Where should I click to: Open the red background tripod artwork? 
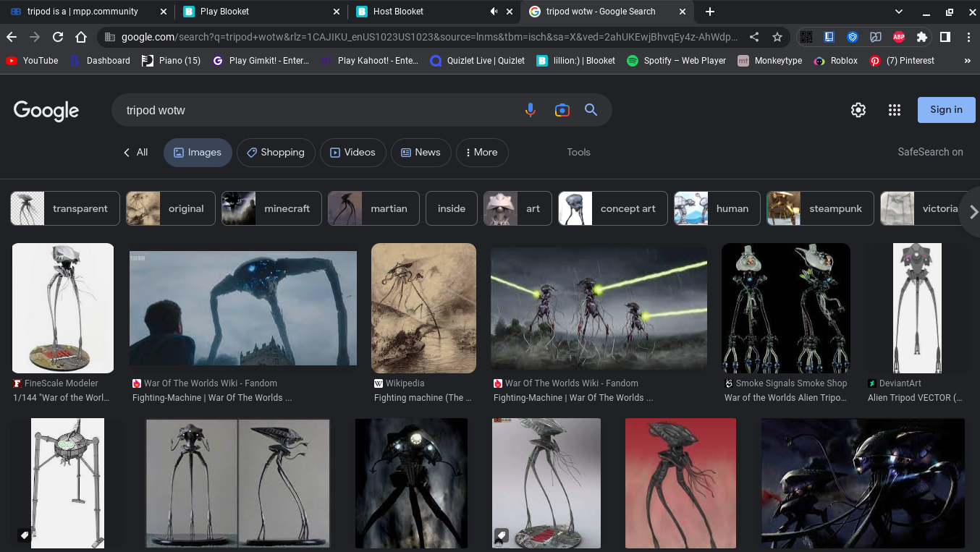pos(680,483)
